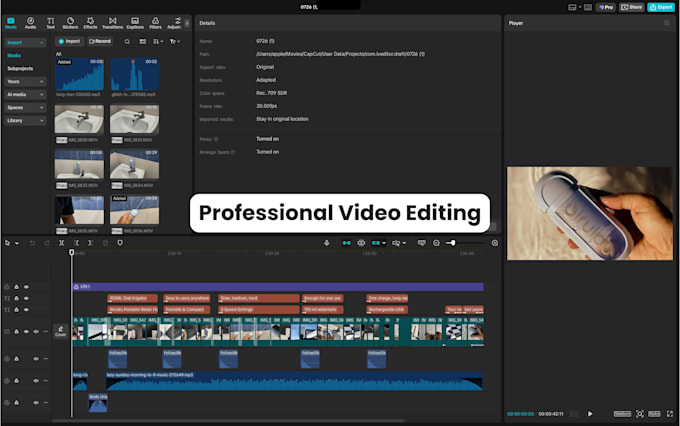Select the Transitions tool icon
This screenshot has height=426, width=680.
pos(112,23)
